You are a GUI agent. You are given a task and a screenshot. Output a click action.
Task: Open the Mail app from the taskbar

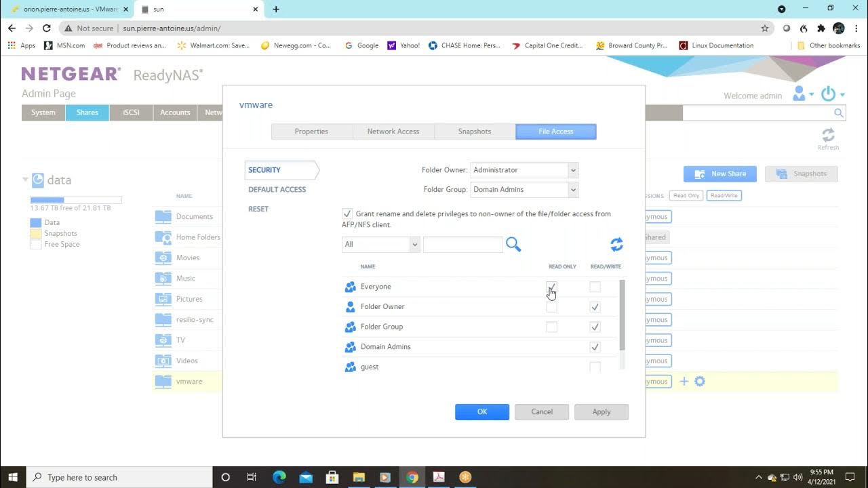click(x=306, y=477)
